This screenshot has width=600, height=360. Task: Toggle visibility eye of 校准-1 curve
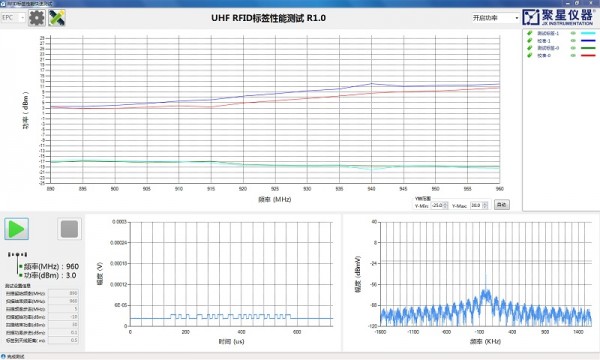coord(573,41)
